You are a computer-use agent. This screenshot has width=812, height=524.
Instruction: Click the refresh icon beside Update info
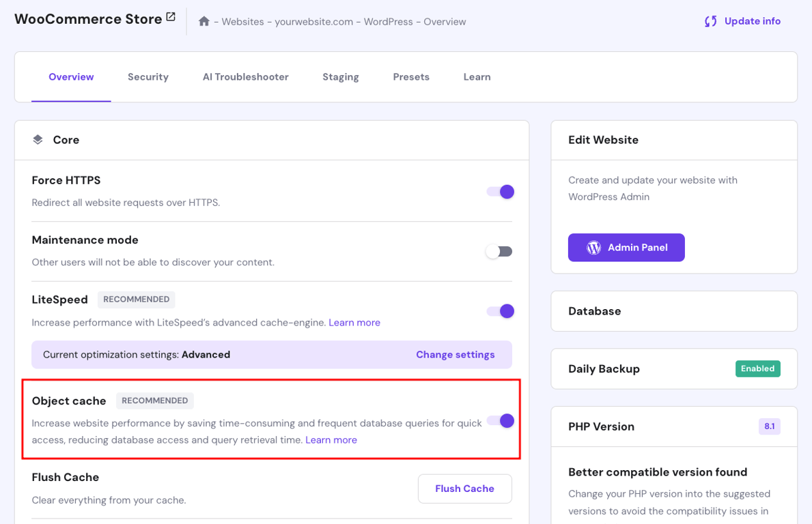click(710, 21)
